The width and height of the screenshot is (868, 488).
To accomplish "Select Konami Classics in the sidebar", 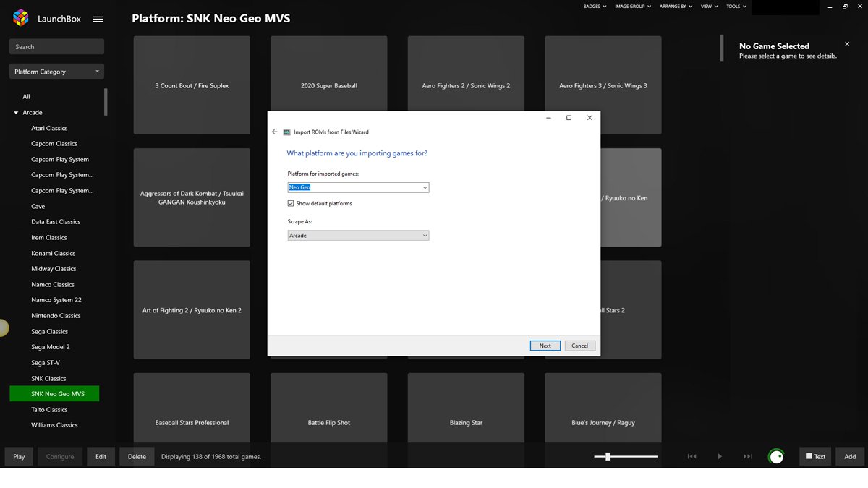I will coord(54,253).
